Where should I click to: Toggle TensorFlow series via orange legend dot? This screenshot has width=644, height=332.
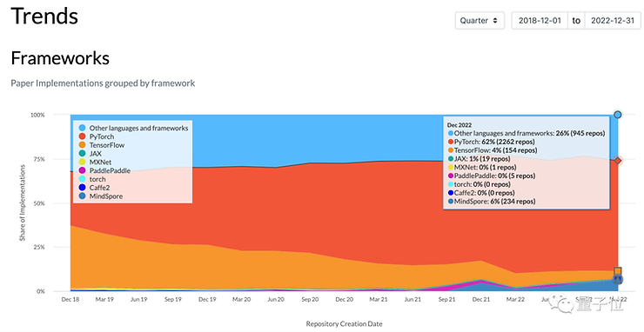click(82, 145)
